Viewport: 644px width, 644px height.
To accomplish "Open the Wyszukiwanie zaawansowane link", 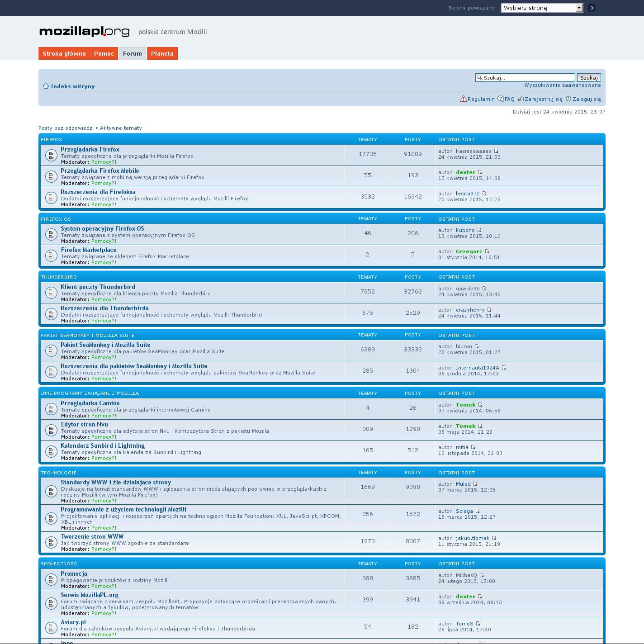I will click(562, 85).
